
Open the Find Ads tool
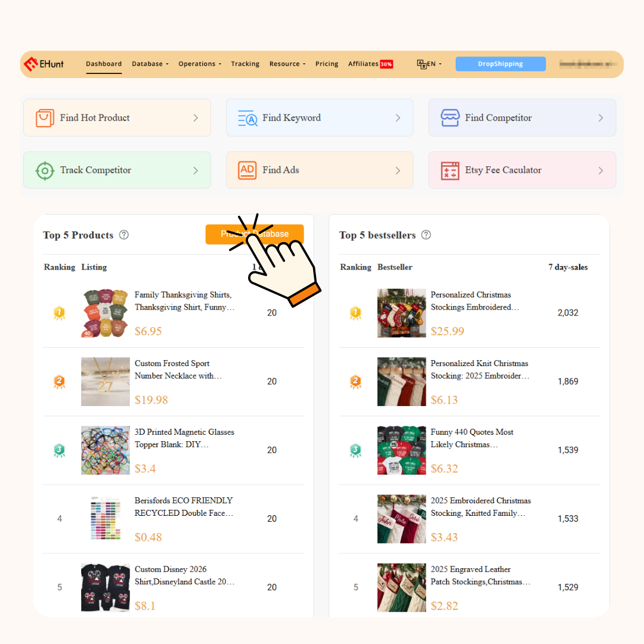point(320,170)
